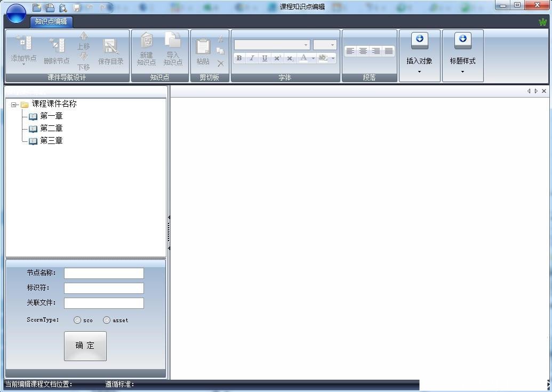
Task: Click the 粘贴 (paste) clipboard icon
Action: (x=203, y=47)
